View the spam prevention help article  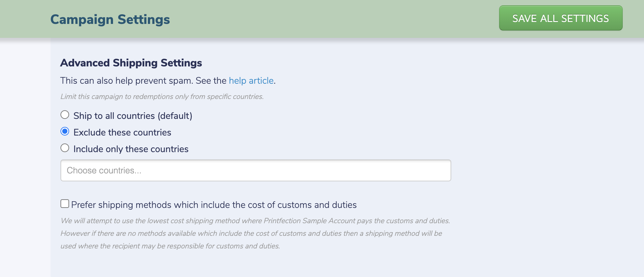pyautogui.click(x=251, y=80)
